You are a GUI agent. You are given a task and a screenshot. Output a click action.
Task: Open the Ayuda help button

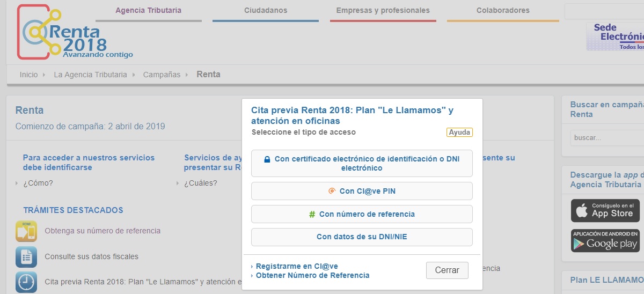pos(459,133)
